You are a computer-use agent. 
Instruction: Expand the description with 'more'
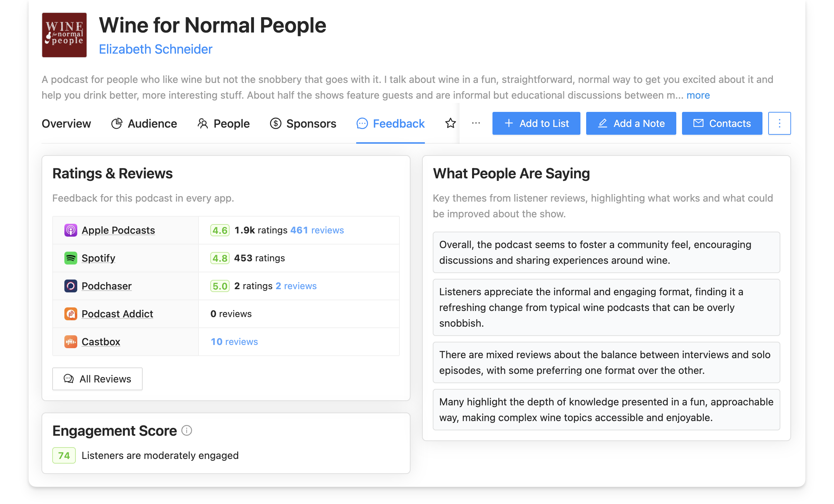[x=698, y=95]
